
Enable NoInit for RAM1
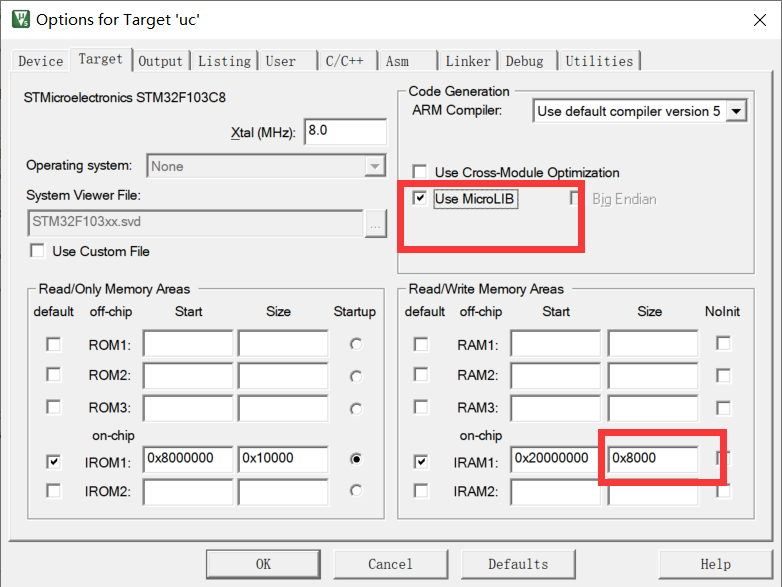coord(723,343)
